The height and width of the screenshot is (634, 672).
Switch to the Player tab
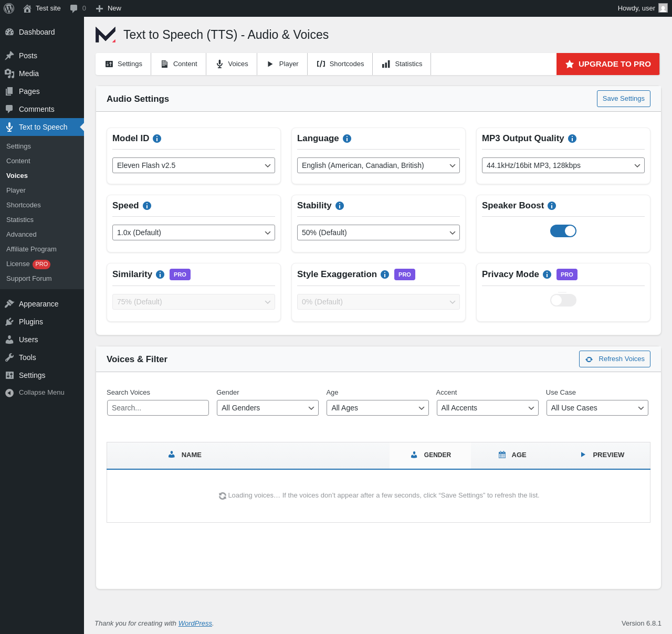pyautogui.click(x=282, y=64)
